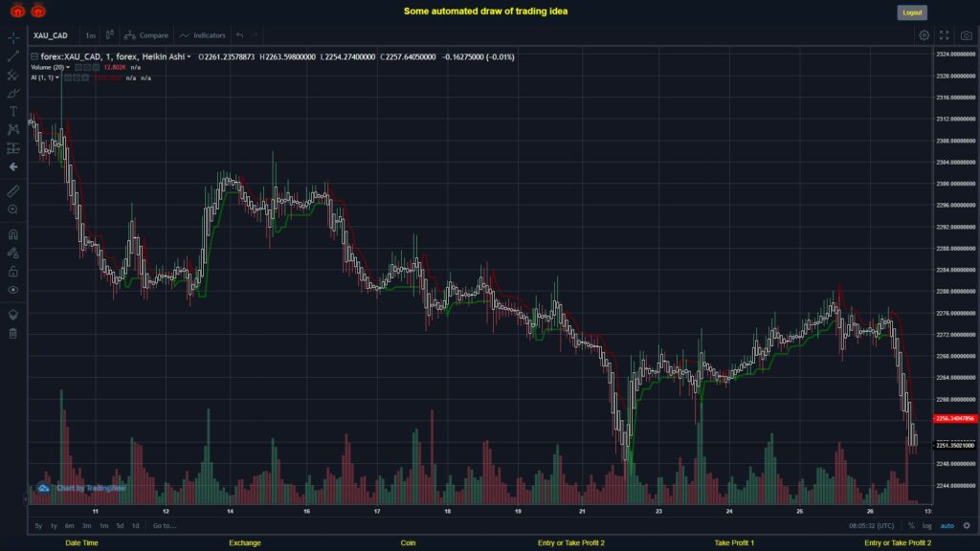The width and height of the screenshot is (980, 551).
Task: Toggle magnet mode for drawings
Action: (x=13, y=235)
